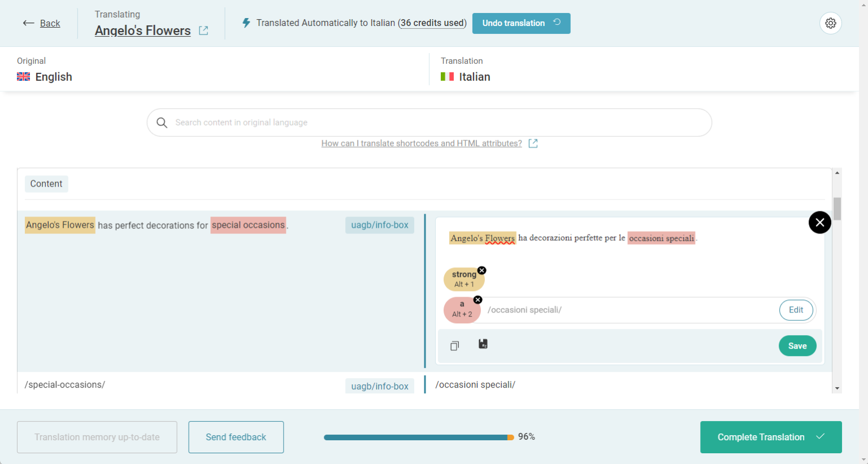Dismiss the translation editor with the X button
This screenshot has height=464, width=868.
pyautogui.click(x=819, y=222)
